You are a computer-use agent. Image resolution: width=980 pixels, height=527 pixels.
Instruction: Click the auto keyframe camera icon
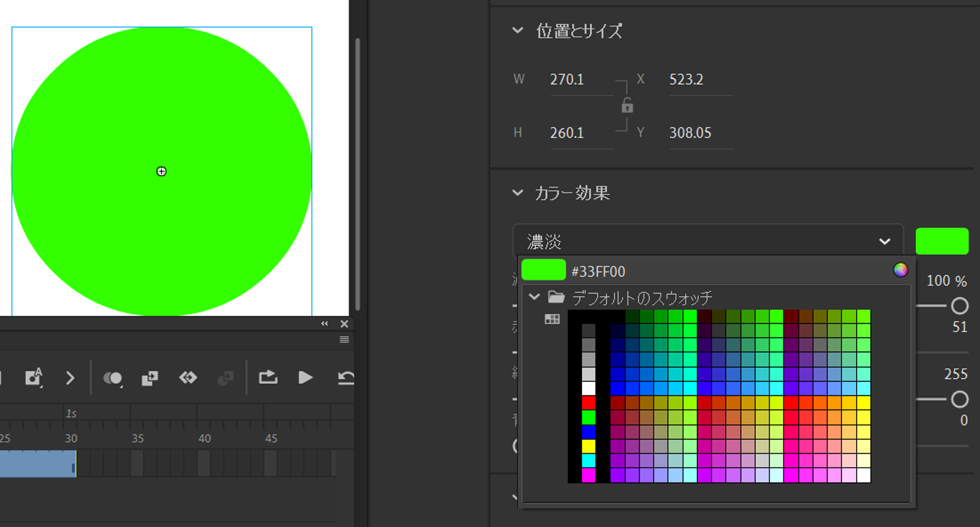click(x=33, y=378)
